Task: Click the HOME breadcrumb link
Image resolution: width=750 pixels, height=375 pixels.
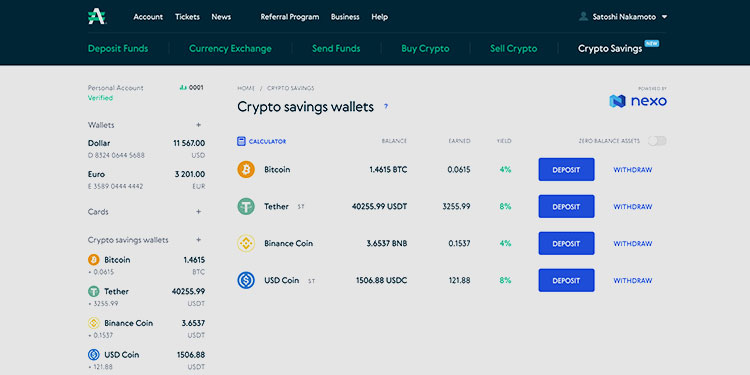Action: coord(246,88)
